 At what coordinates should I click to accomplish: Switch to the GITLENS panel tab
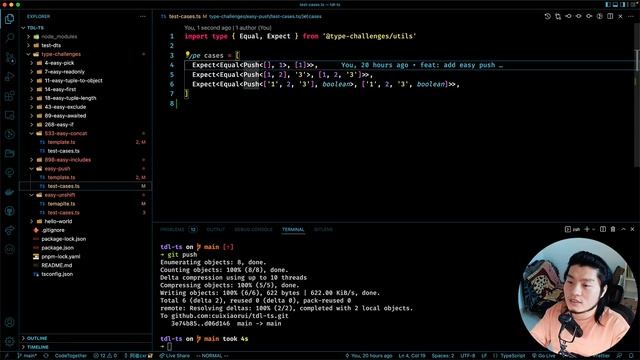point(323,230)
